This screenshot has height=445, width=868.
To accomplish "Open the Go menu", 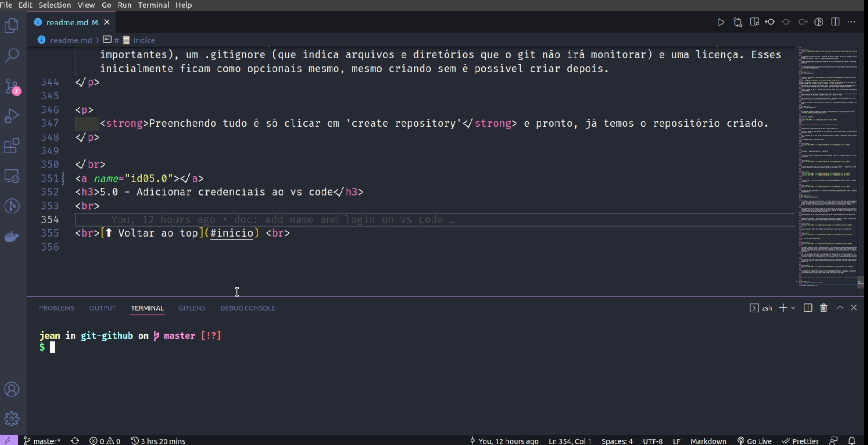I will (x=106, y=5).
